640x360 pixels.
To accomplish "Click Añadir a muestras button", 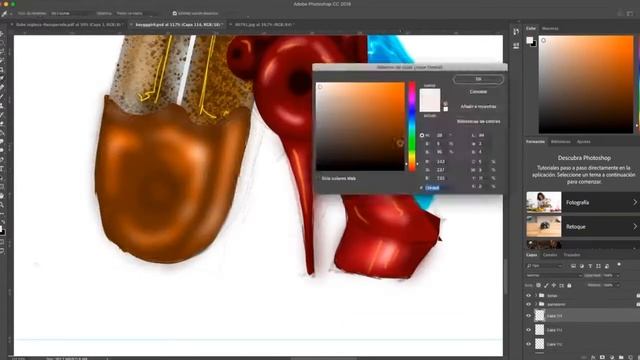I will (x=478, y=107).
